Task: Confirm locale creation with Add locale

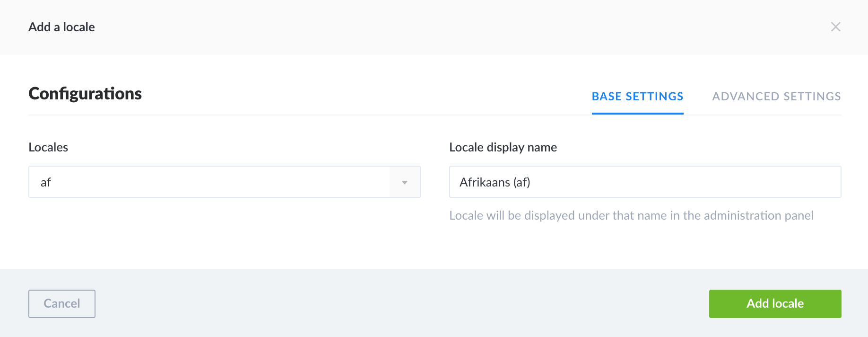Action: pyautogui.click(x=775, y=303)
